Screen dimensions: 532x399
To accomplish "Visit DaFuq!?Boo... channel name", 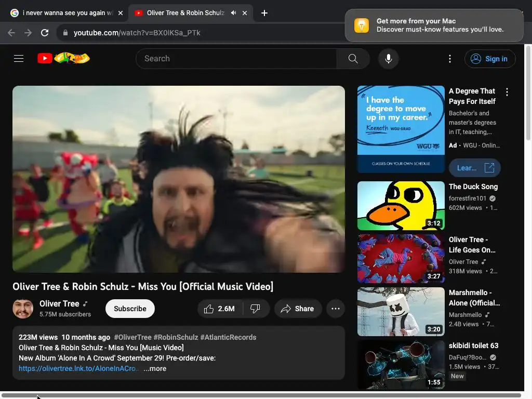I will tap(468, 357).
